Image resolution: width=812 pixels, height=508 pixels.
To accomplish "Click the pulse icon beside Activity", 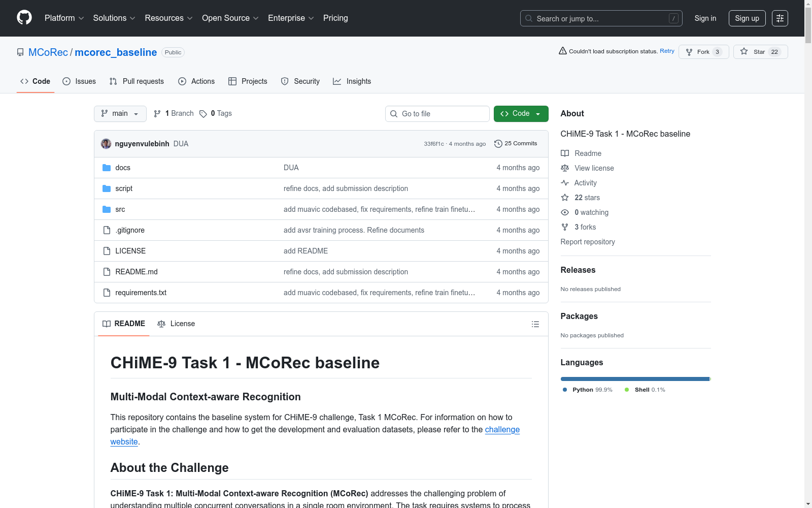I will point(565,183).
